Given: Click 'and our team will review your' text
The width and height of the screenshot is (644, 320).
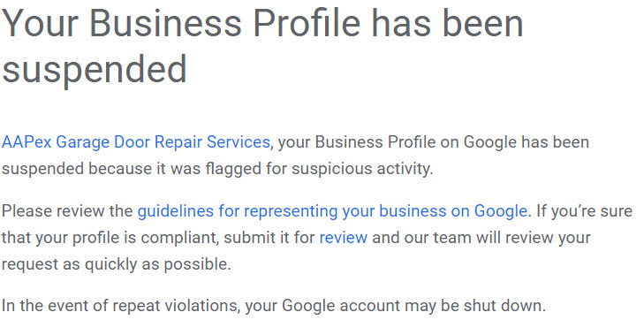Looking at the screenshot, I should click(481, 238).
